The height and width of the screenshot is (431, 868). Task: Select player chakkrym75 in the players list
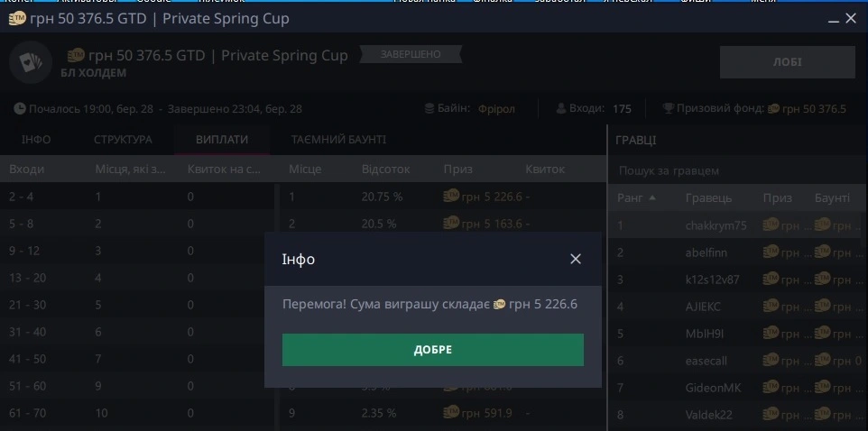click(x=716, y=226)
